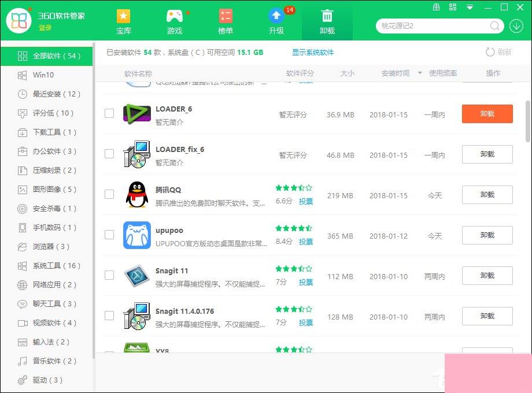Select the 手机数码 (1) category

pos(46,227)
